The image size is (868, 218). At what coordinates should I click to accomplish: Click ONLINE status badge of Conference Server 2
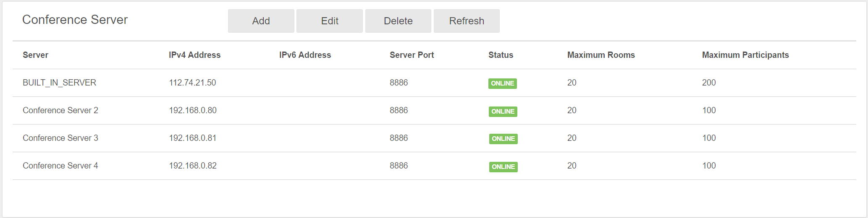pyautogui.click(x=503, y=112)
